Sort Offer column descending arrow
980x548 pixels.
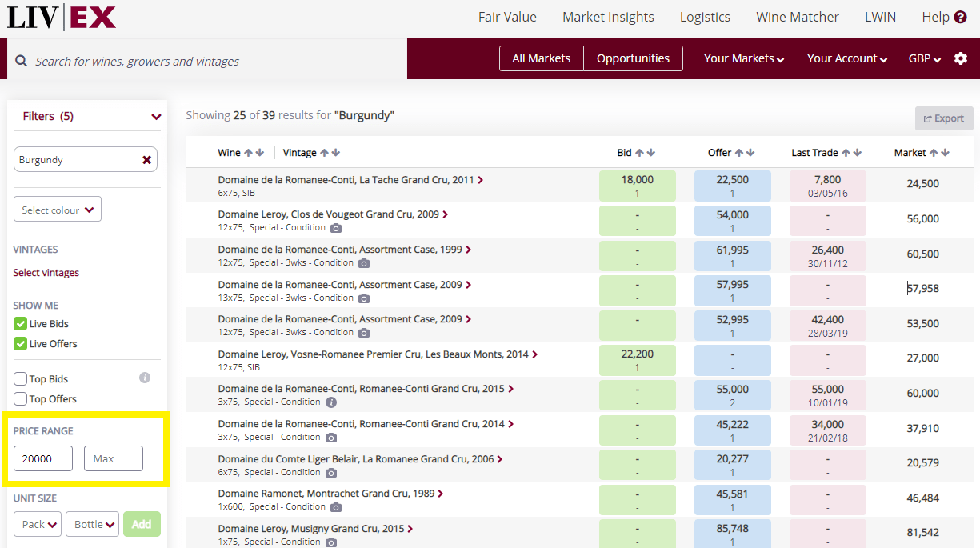(x=751, y=153)
